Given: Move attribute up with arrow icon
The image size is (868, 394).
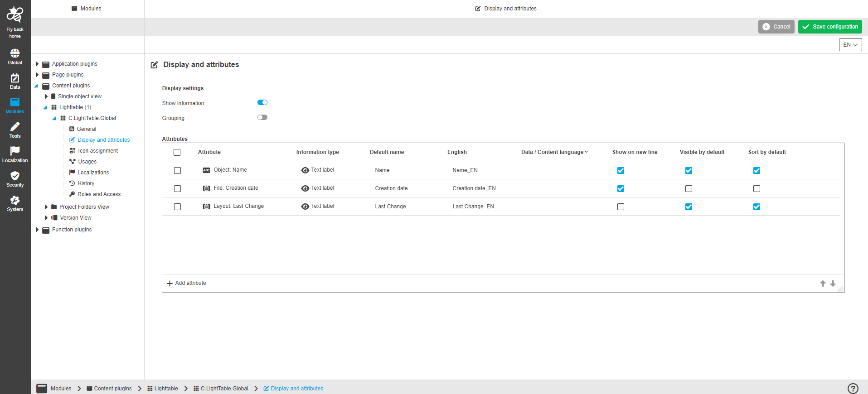Looking at the screenshot, I should pyautogui.click(x=823, y=283).
